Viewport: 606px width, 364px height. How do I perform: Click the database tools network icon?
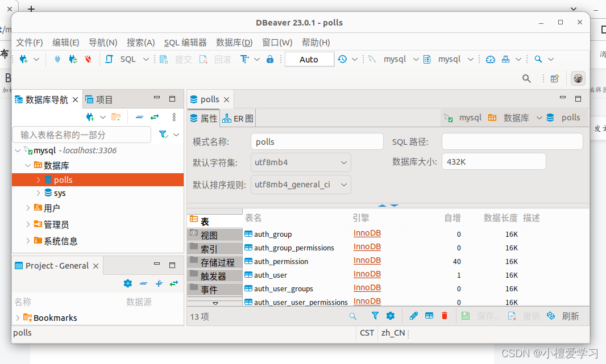pos(505,59)
